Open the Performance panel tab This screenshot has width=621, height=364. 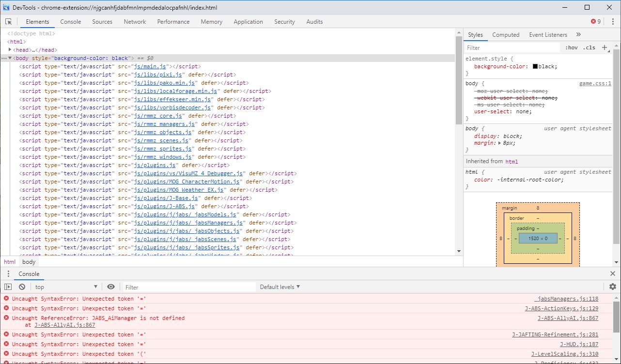point(173,22)
